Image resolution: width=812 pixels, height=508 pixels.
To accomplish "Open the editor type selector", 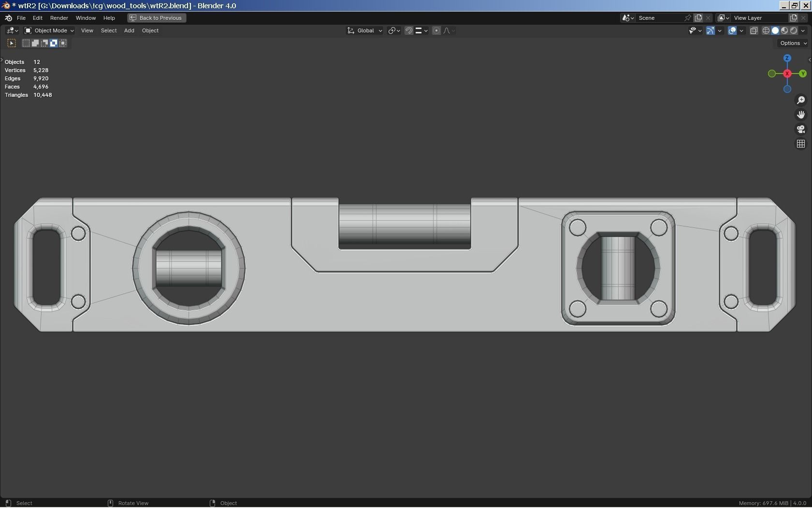I will click(x=12, y=30).
